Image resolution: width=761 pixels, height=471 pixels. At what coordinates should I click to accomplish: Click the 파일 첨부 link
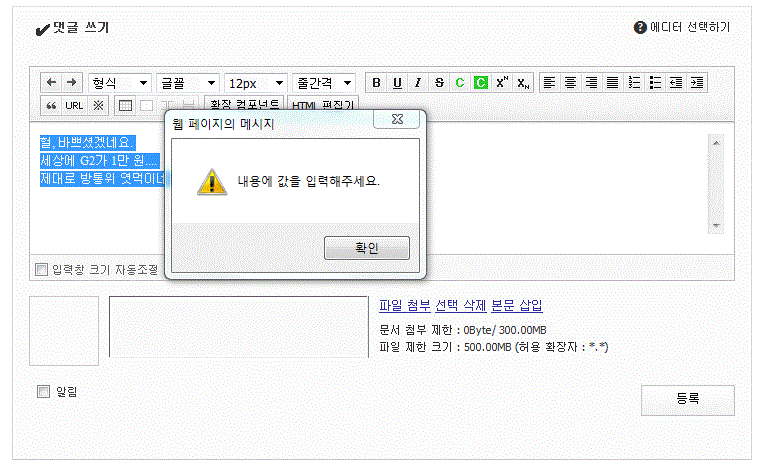pyautogui.click(x=404, y=306)
